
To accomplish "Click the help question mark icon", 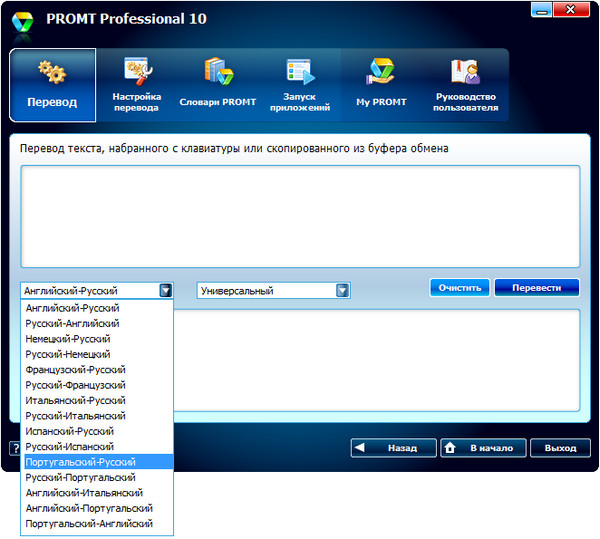I will 15,448.
